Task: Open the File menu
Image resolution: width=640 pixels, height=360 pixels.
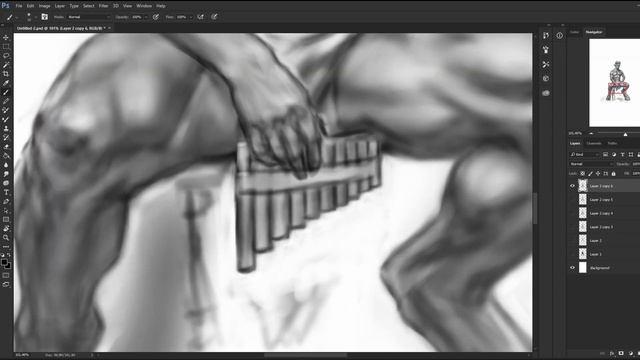Action: click(x=19, y=6)
